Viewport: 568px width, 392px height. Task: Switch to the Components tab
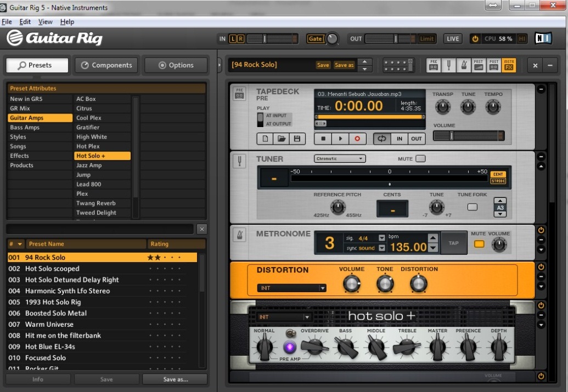point(106,65)
